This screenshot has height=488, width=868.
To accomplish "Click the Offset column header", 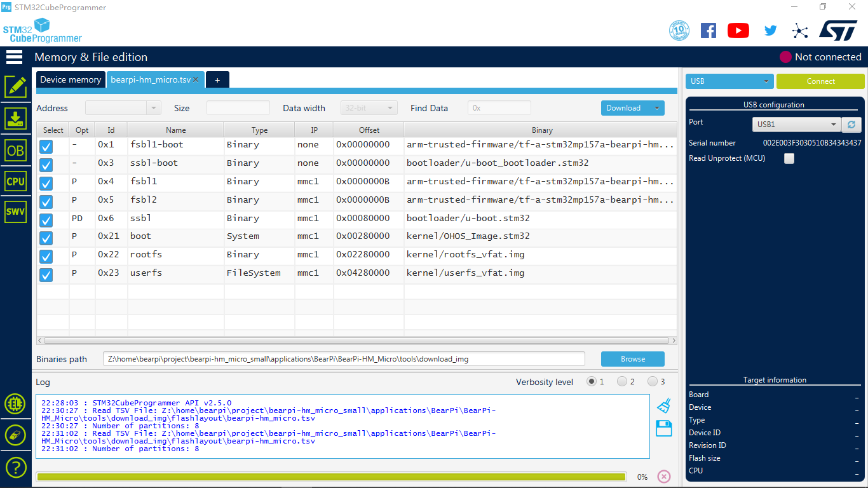I will point(369,130).
